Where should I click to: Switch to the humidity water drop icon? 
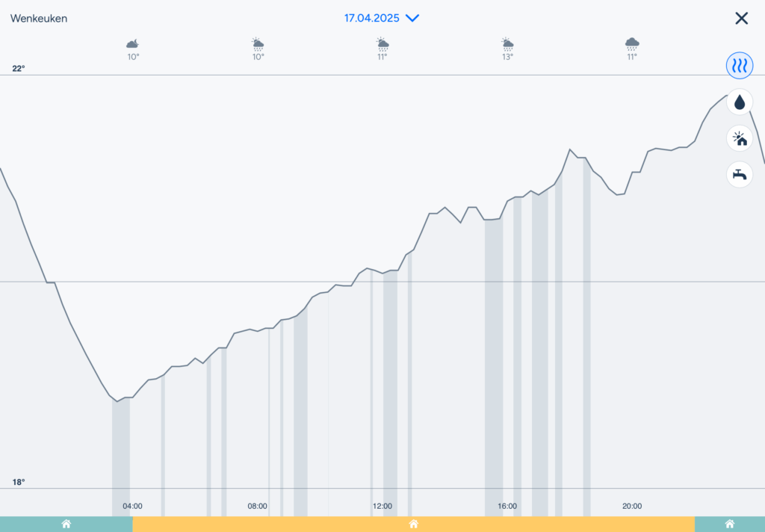coord(740,102)
